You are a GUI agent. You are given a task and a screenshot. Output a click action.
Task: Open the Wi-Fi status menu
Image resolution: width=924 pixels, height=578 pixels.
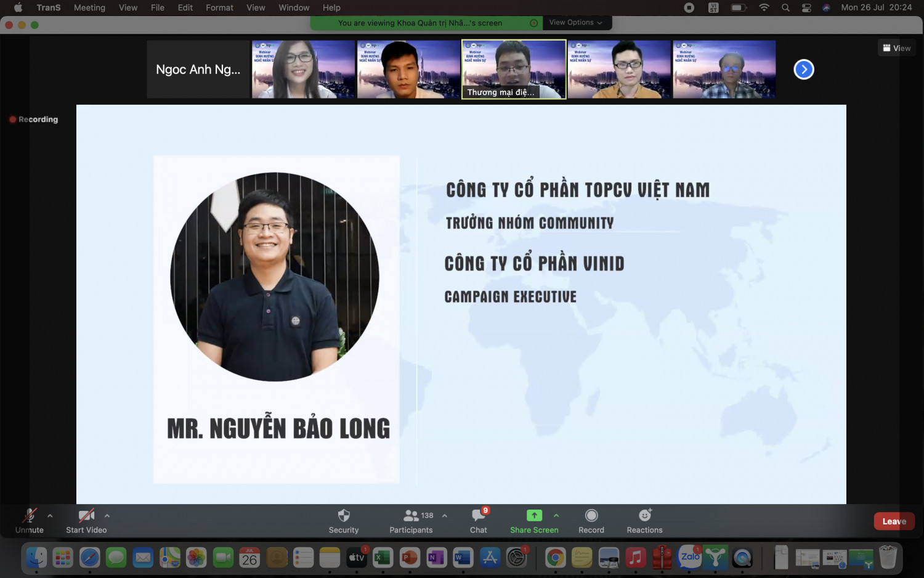(764, 7)
